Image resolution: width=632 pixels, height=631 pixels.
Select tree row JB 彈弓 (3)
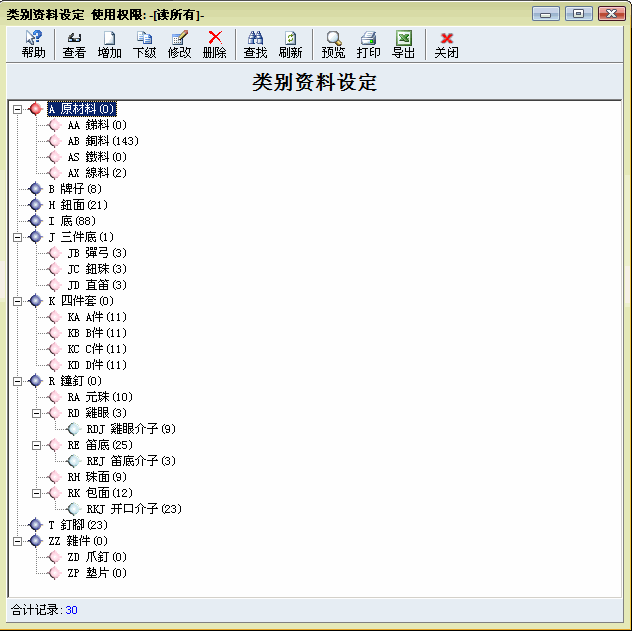97,253
